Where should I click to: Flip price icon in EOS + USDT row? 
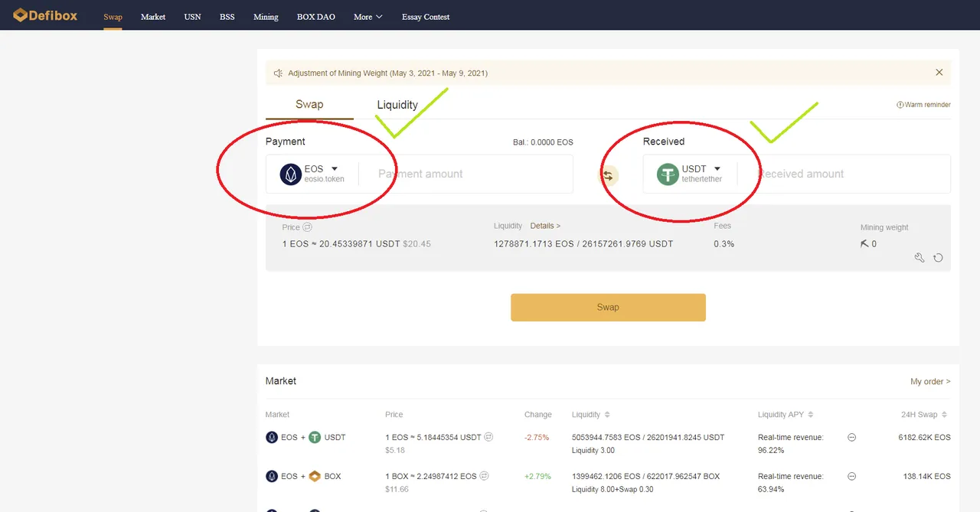click(x=488, y=437)
